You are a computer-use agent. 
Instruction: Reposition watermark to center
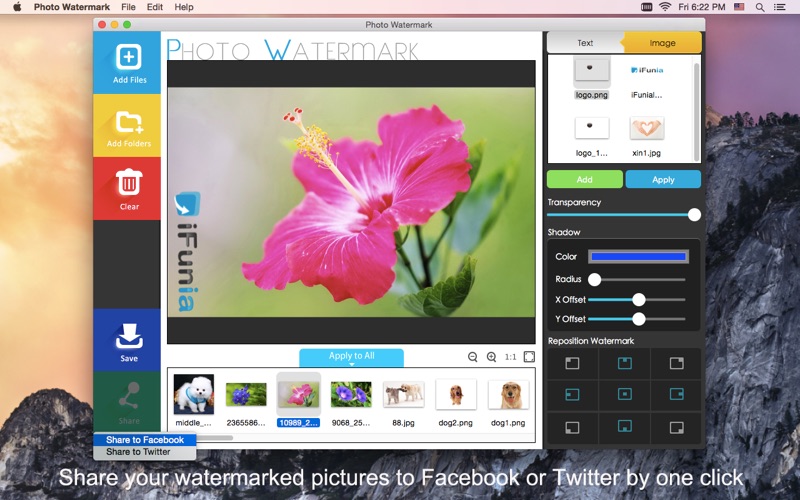624,394
